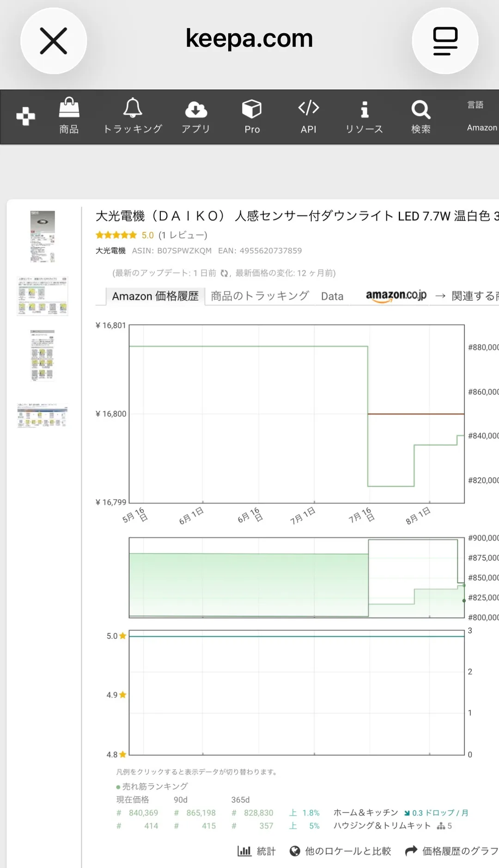
Task: Click the 90d rank value 865,198
Action: click(x=201, y=813)
